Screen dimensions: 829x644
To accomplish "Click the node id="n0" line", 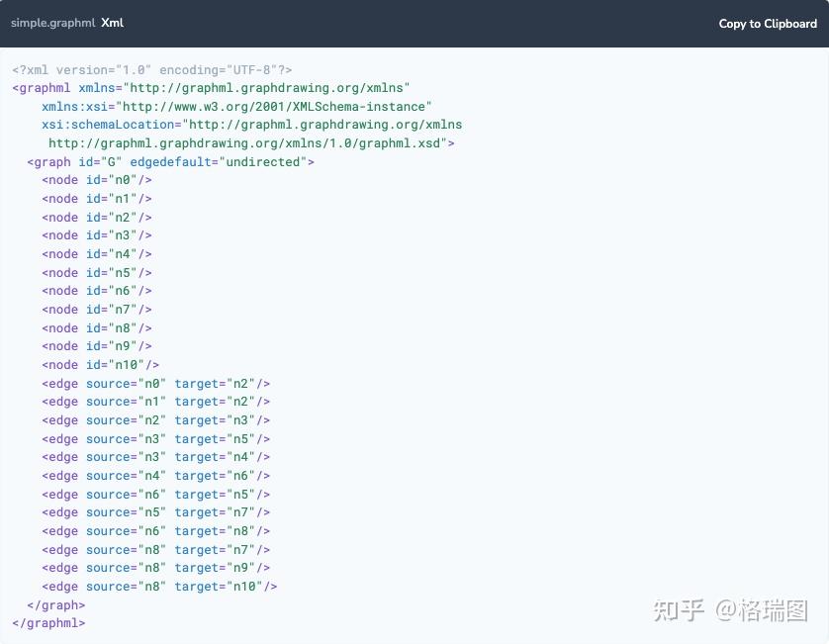I will point(97,180).
